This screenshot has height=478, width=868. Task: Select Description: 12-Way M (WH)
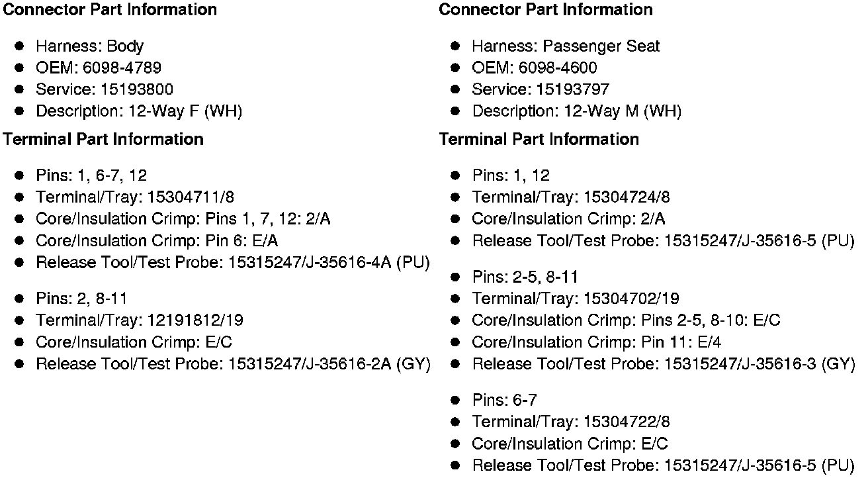(576, 112)
